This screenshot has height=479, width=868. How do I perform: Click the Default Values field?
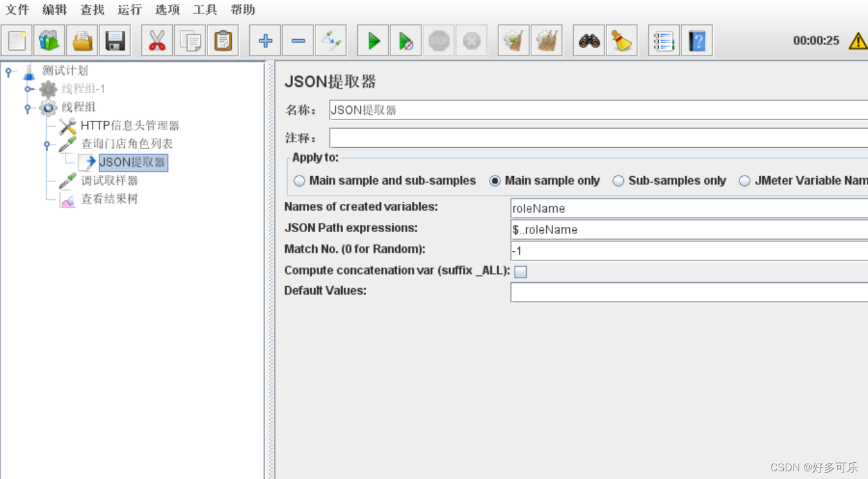click(x=689, y=293)
